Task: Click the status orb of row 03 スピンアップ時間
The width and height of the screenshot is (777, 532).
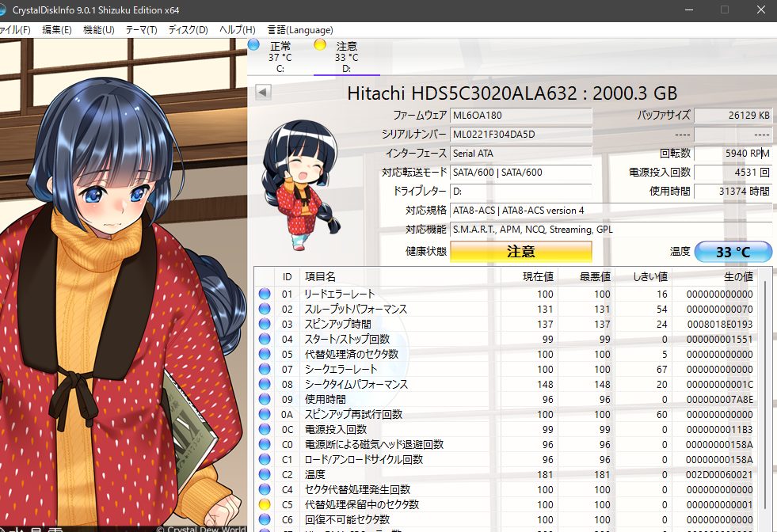Action: pyautogui.click(x=265, y=324)
